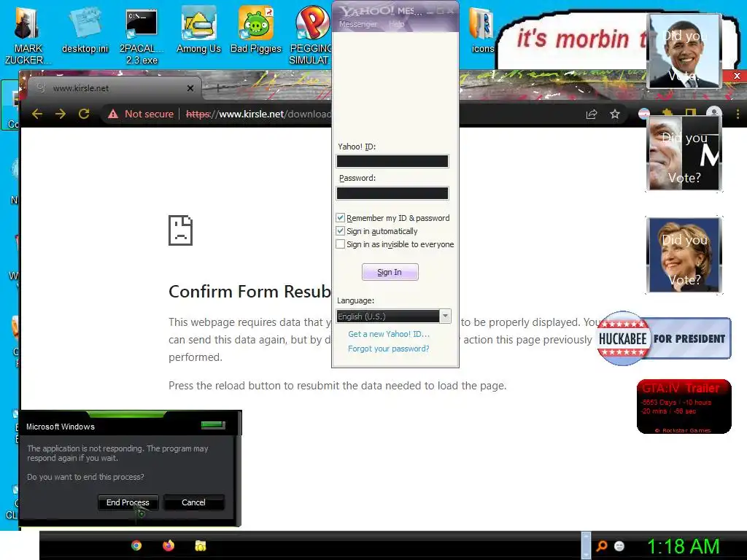
Task: Open the Language dropdown in Yahoo Messenger
Action: 393,316
